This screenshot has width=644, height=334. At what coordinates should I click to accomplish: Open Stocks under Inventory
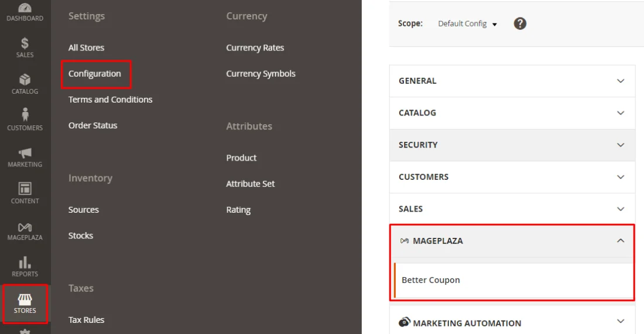pos(81,236)
